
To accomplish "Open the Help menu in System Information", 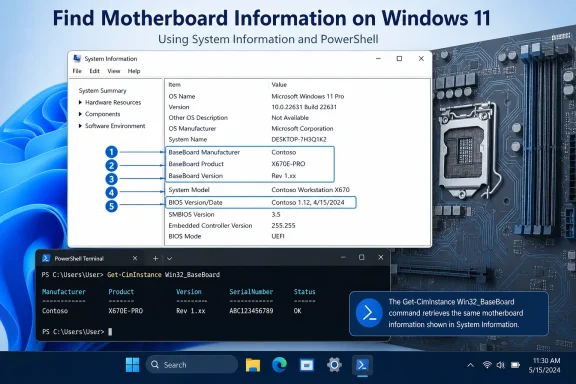I will pos(134,71).
